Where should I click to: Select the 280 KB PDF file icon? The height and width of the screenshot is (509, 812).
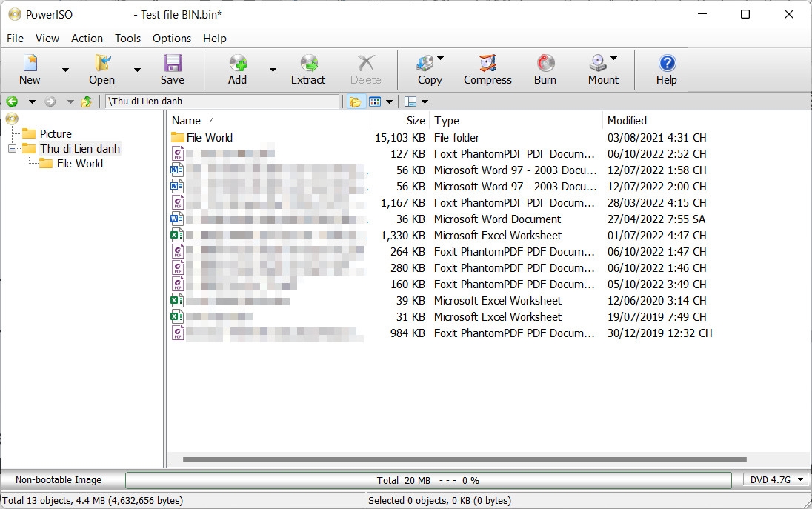[x=178, y=267]
